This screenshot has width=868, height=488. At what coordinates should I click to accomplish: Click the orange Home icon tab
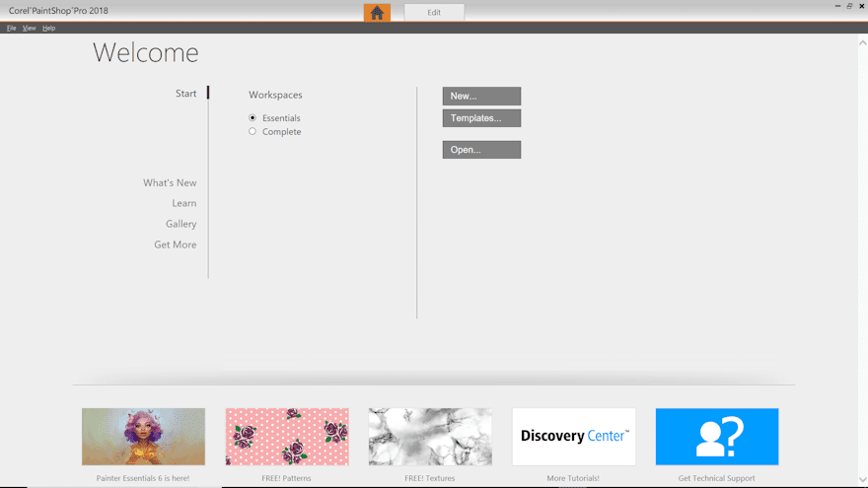pos(377,13)
